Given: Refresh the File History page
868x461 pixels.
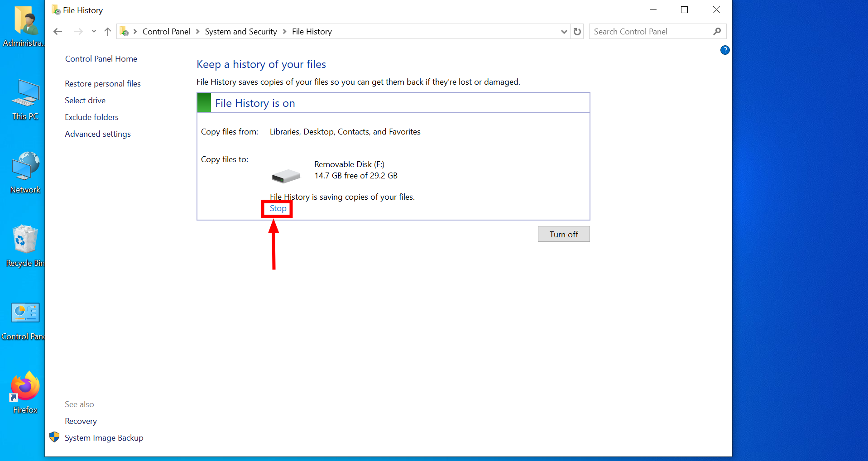Looking at the screenshot, I should [577, 32].
